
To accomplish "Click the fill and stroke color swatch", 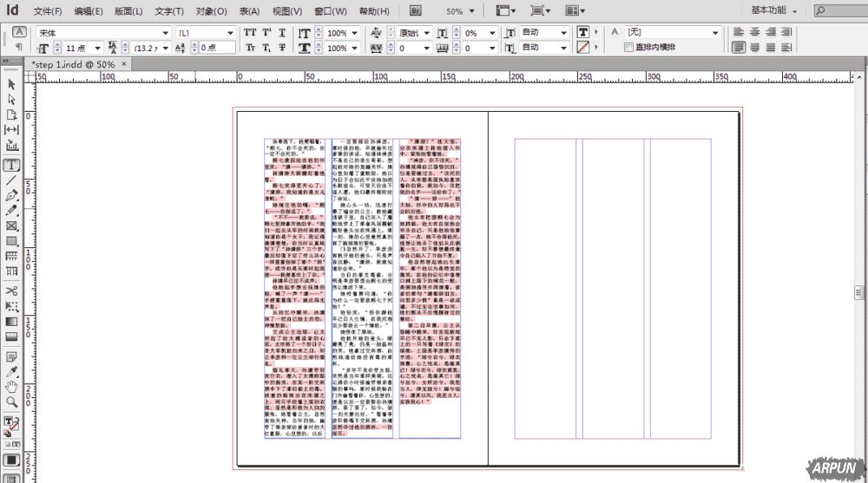I will tap(12, 424).
